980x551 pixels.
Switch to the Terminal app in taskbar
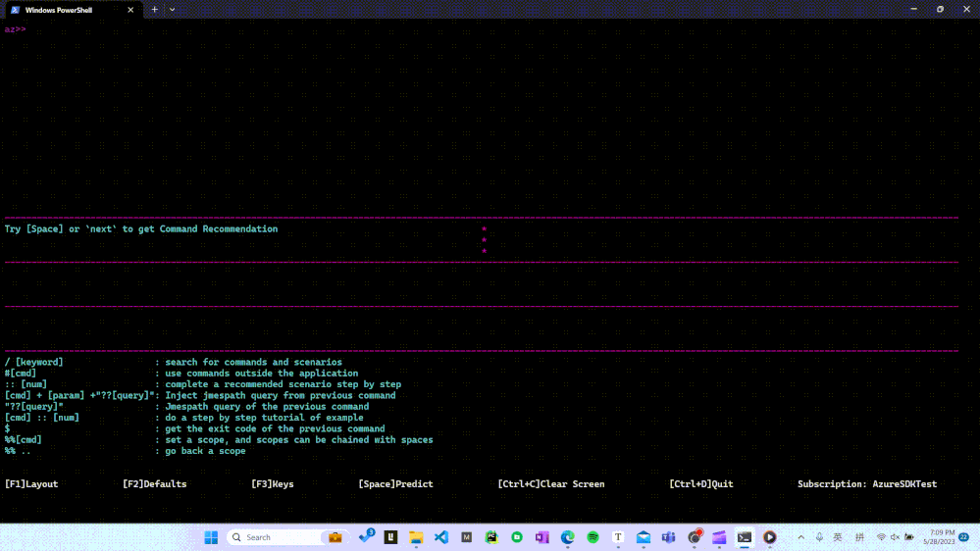(745, 537)
